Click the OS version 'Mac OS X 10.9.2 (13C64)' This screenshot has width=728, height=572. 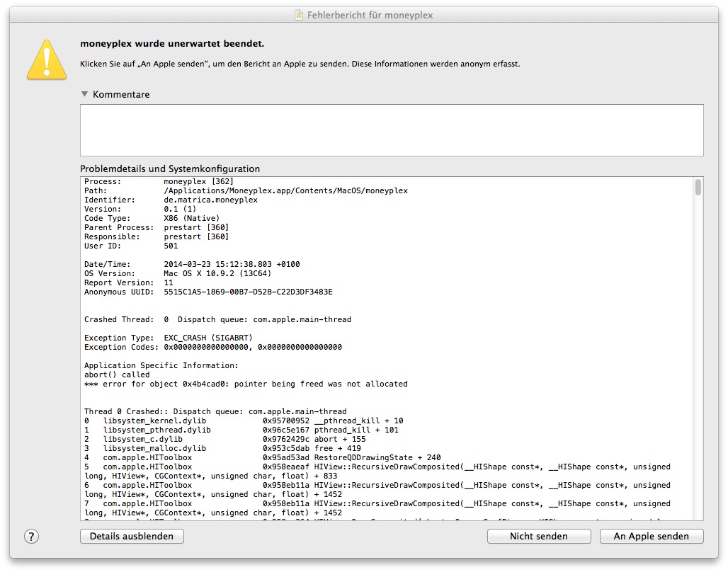pos(217,273)
